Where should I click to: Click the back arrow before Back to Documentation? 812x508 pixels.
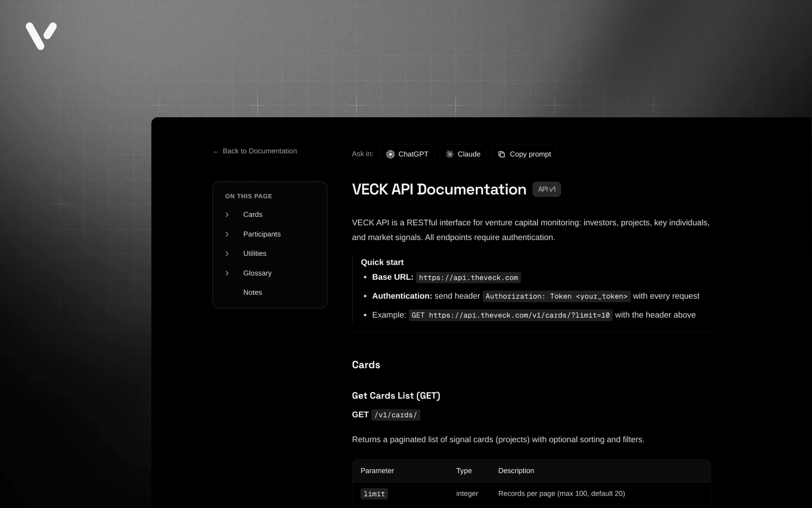coord(216,151)
